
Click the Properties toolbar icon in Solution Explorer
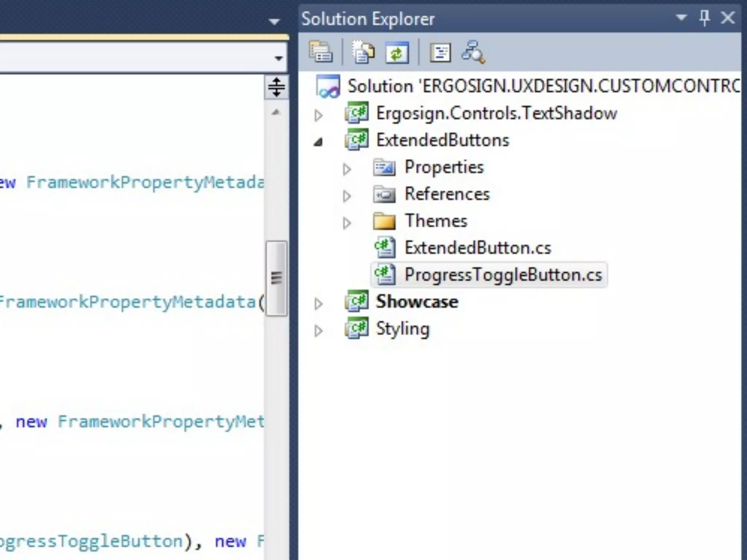coord(321,52)
